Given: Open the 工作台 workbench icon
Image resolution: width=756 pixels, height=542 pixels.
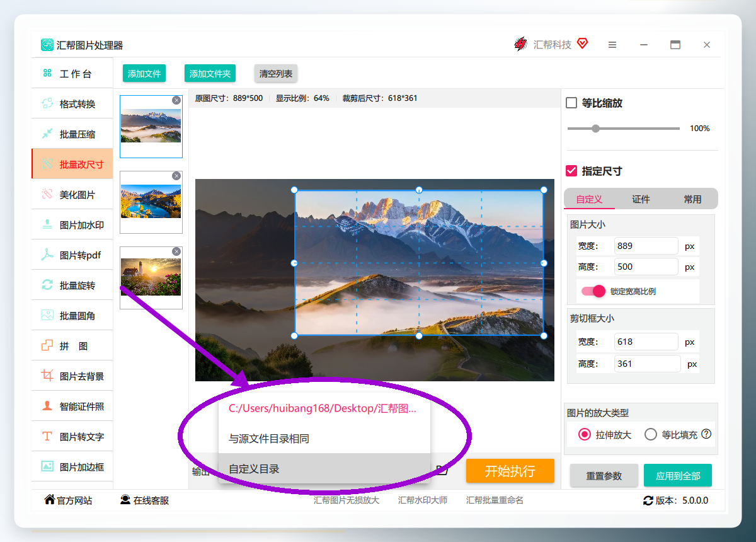Looking at the screenshot, I should click(x=47, y=73).
